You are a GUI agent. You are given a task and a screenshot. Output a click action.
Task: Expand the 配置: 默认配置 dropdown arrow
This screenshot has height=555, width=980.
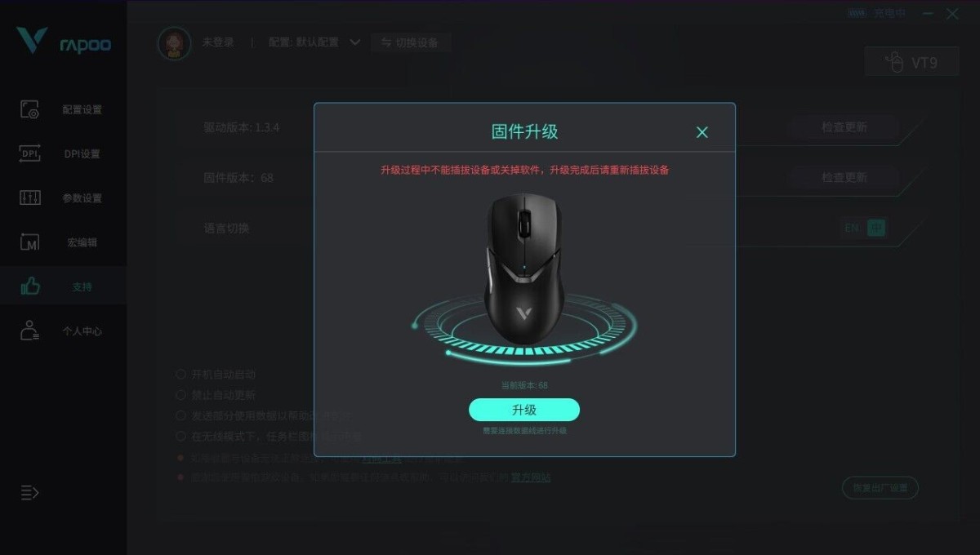[x=354, y=42]
